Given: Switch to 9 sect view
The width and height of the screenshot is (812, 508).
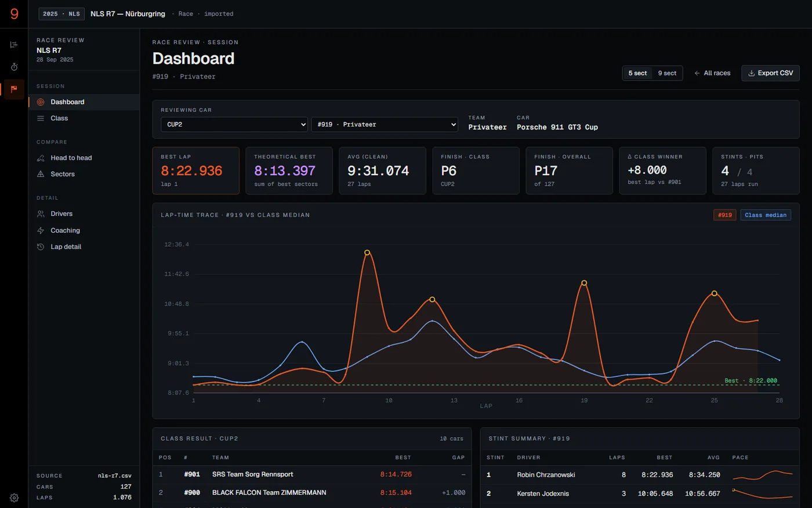Looking at the screenshot, I should pyautogui.click(x=667, y=73).
